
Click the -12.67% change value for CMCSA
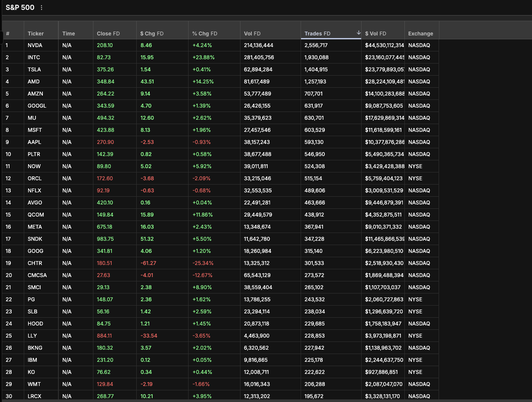203,275
